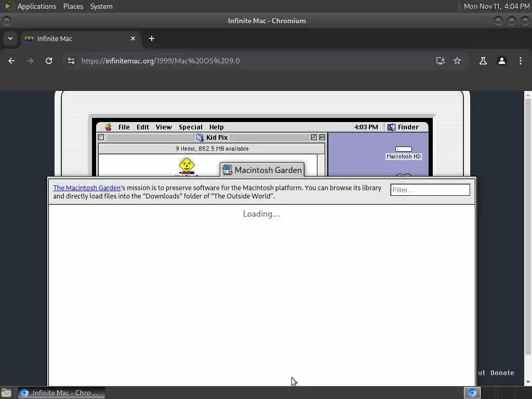Open the Places menu
532x399 pixels.
(73, 6)
